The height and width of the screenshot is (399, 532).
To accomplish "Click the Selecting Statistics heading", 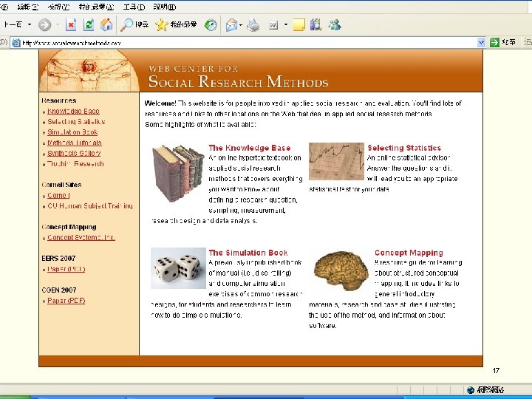I will [x=404, y=148].
